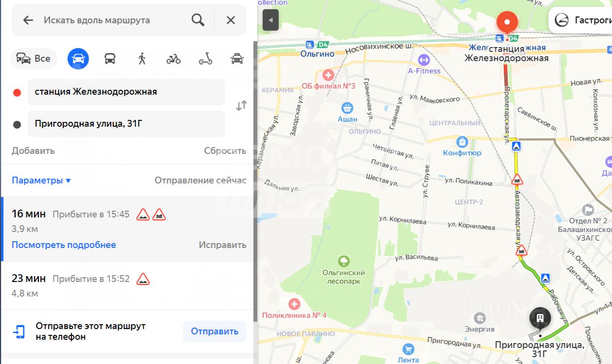Click Сбросить to reset the route
This screenshot has width=612, height=364.
225,151
